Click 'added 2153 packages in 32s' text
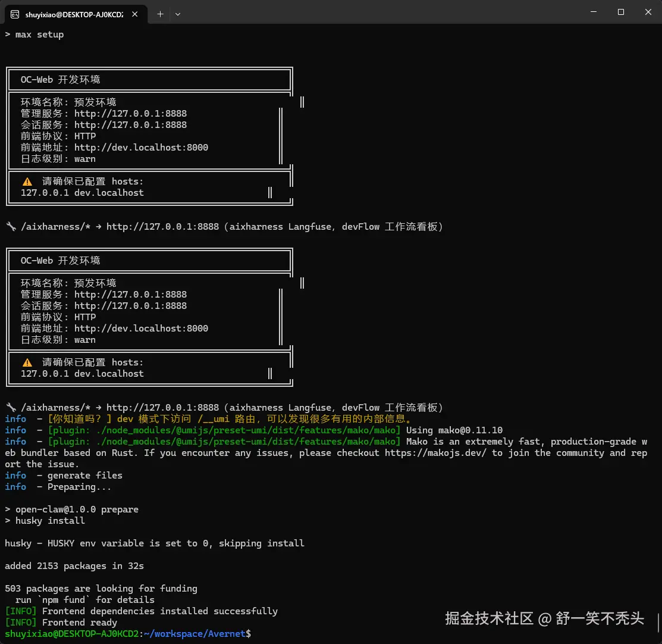The height and width of the screenshot is (644, 662). coord(74,566)
